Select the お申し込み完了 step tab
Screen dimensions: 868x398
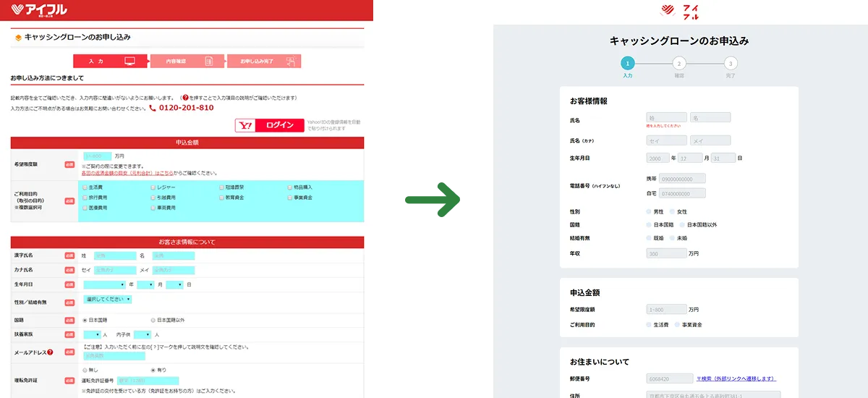coord(264,62)
